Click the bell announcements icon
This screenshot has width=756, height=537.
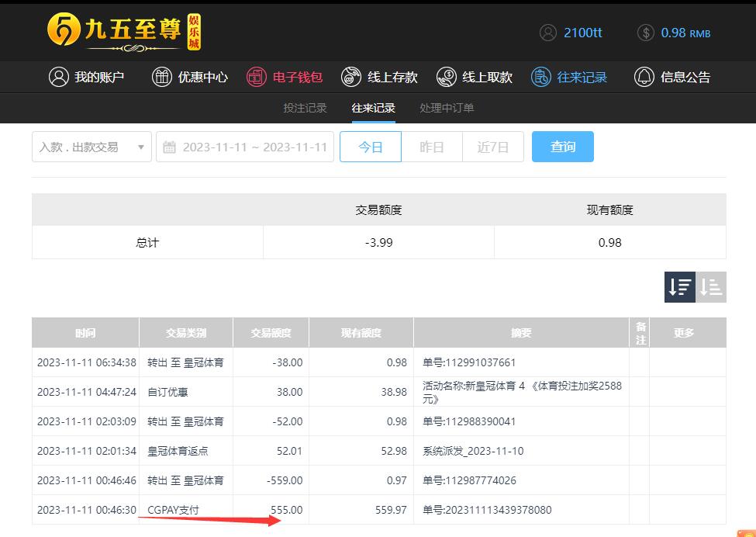coord(644,77)
